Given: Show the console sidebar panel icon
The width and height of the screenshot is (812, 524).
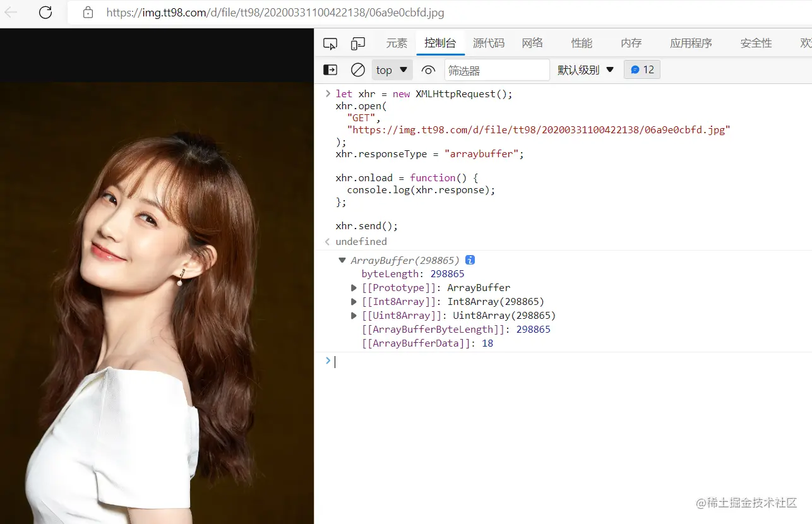Looking at the screenshot, I should point(330,69).
